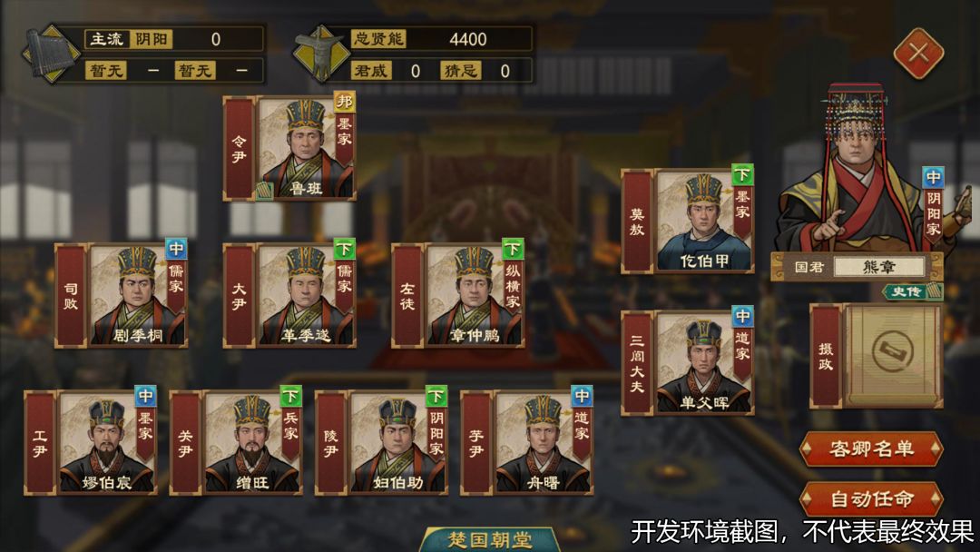Close the court panel with red X
The width and height of the screenshot is (980, 552).
[918, 54]
